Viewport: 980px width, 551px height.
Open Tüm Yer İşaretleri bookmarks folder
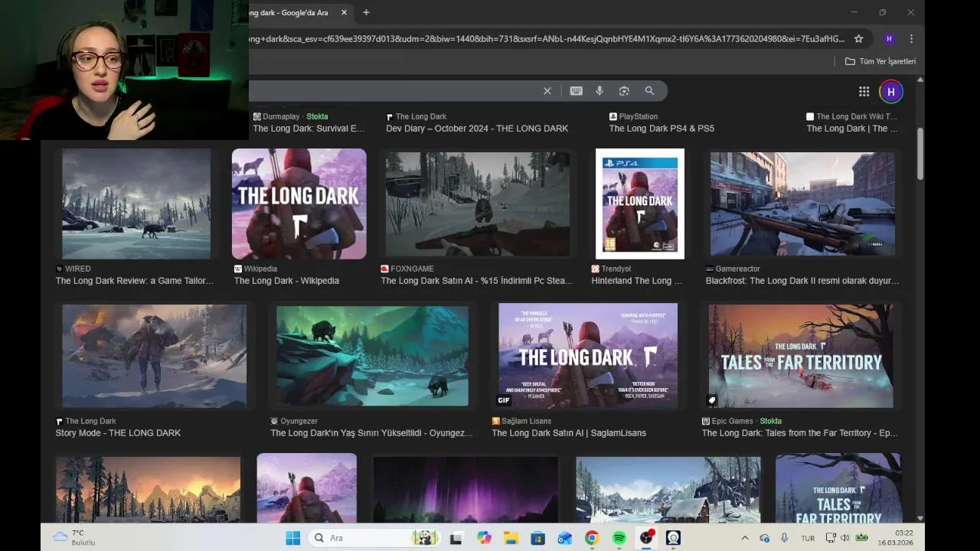pos(880,61)
